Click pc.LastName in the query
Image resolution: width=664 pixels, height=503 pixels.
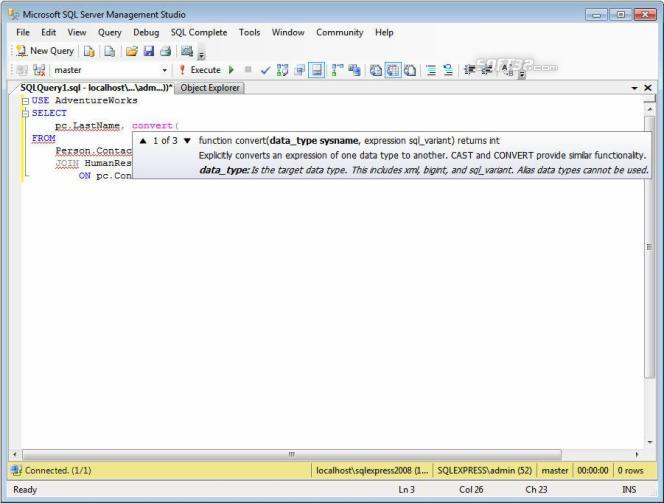[x=88, y=126]
